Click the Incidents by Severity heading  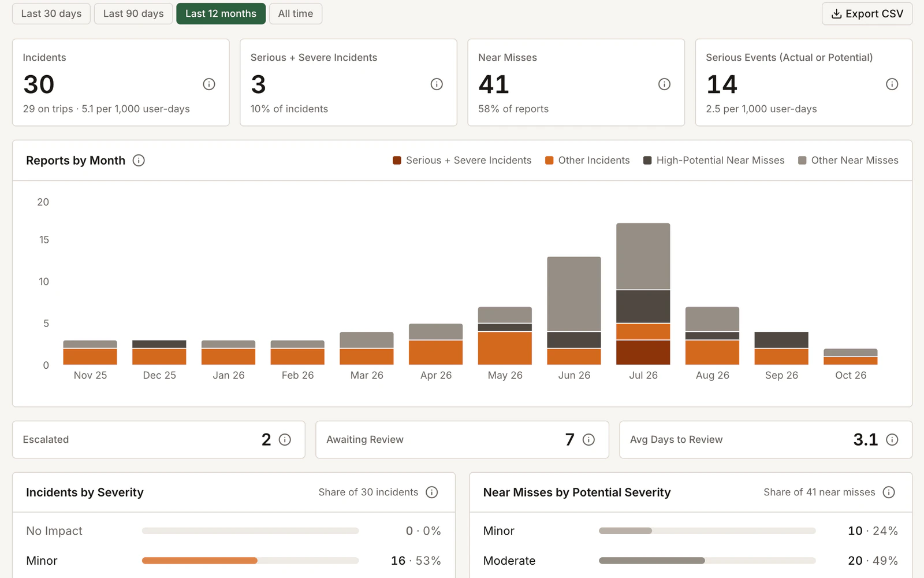(x=85, y=492)
